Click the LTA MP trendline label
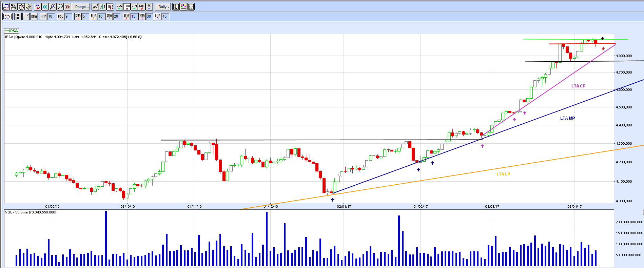Image resolution: width=644 pixels, height=268 pixels. coord(567,118)
